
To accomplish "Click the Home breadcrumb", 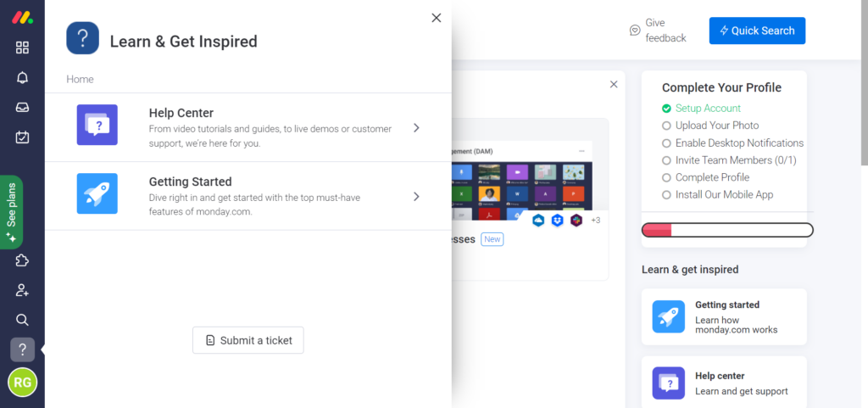I will point(80,79).
